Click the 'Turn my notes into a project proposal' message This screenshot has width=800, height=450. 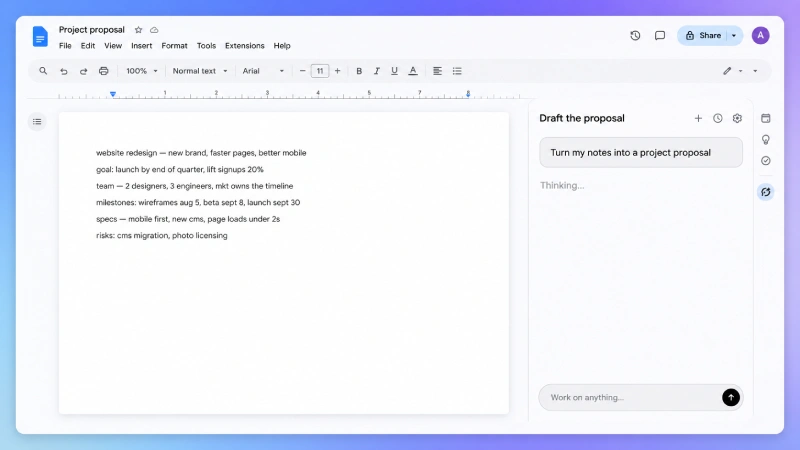point(641,153)
